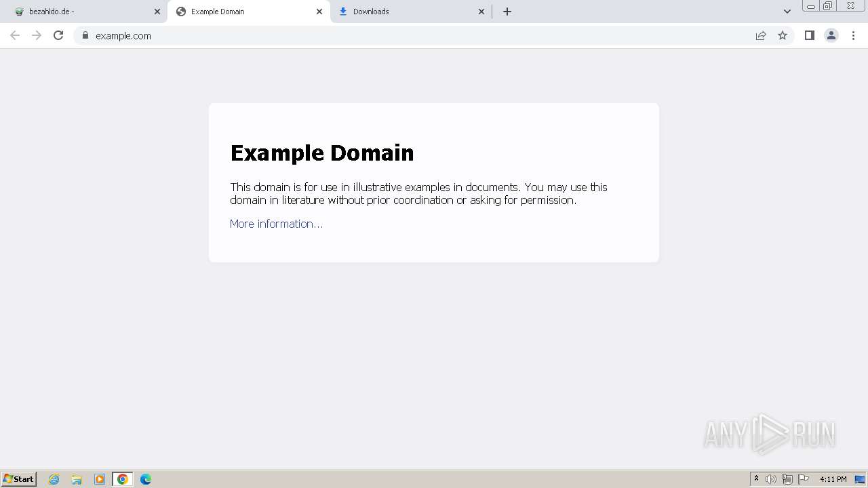Switch to the Downloads tab
868x488 pixels.
click(411, 12)
